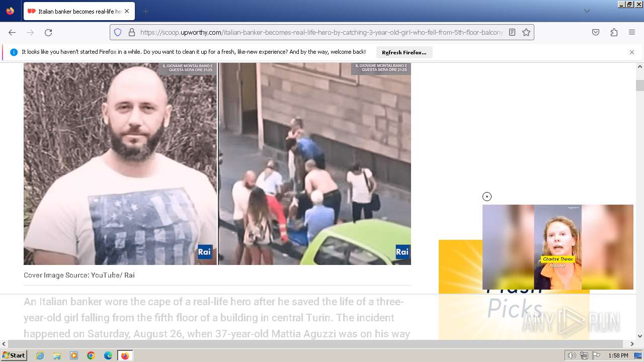Close the floating Charlize Theron video

487,197
